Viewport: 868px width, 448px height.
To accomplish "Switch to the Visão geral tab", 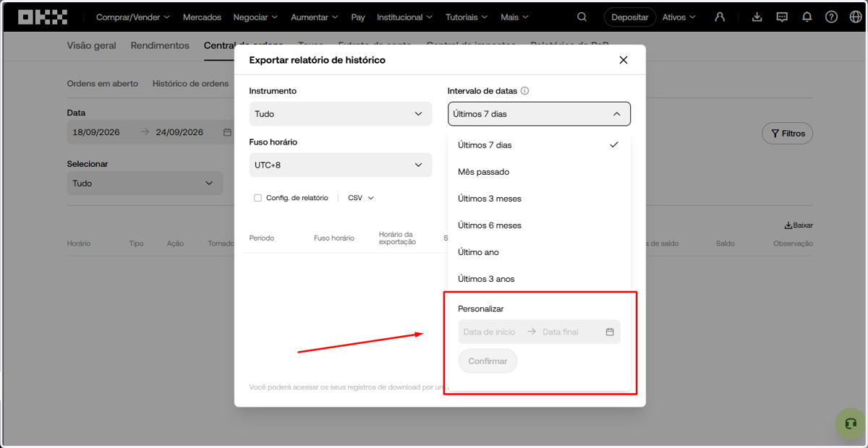I will coord(91,46).
